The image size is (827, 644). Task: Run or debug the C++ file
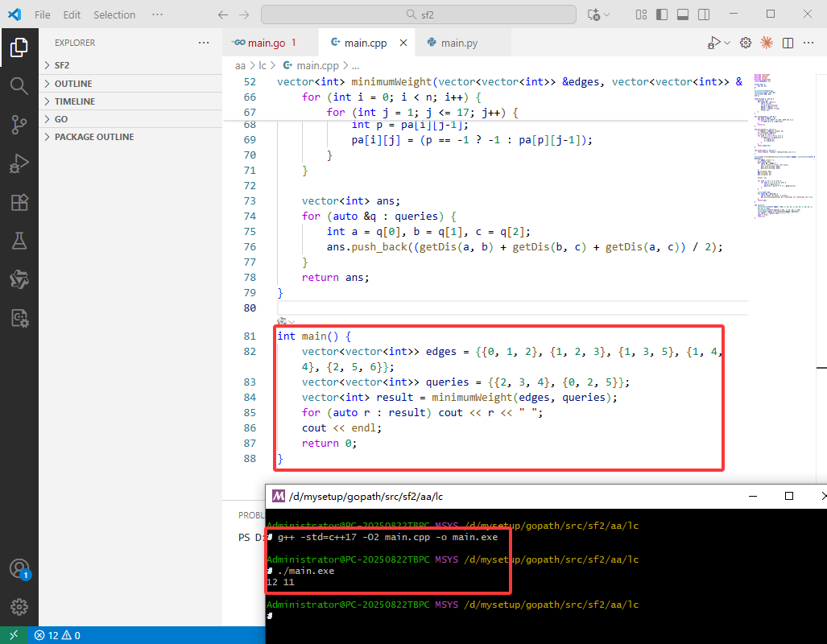tap(713, 43)
